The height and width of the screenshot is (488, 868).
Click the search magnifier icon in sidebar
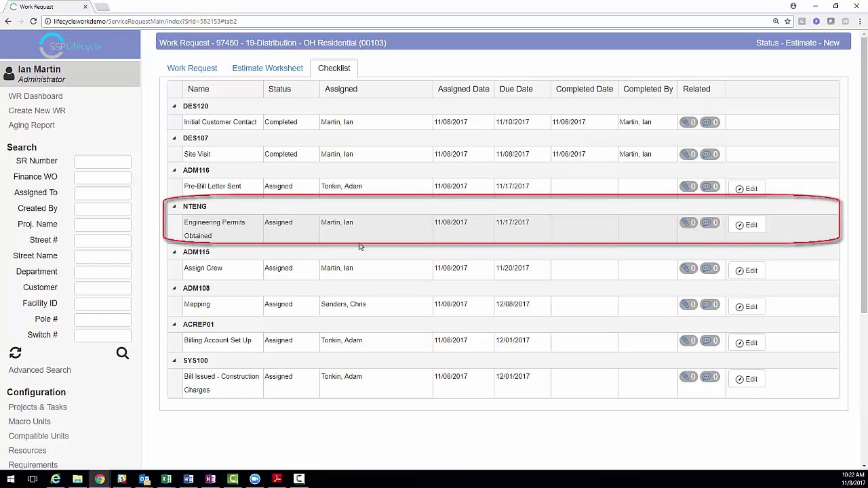(x=122, y=353)
